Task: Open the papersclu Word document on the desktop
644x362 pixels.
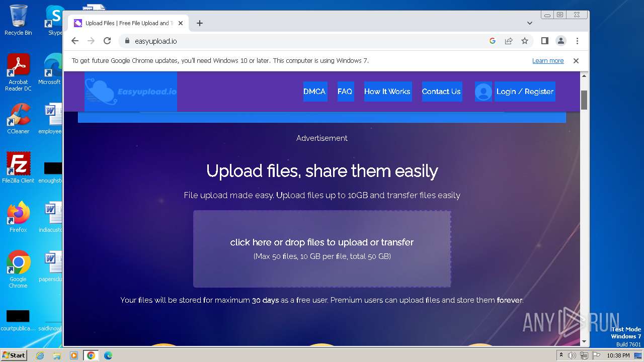Action: [x=50, y=266]
